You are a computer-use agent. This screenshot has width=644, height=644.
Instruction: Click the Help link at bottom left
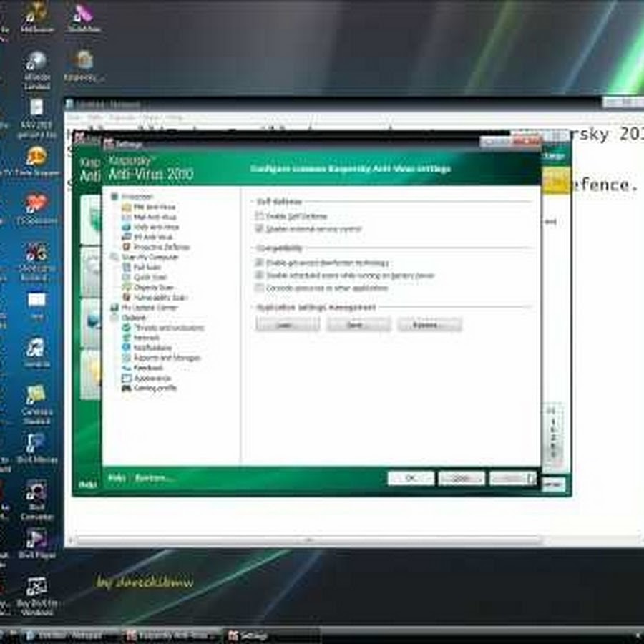click(116, 478)
